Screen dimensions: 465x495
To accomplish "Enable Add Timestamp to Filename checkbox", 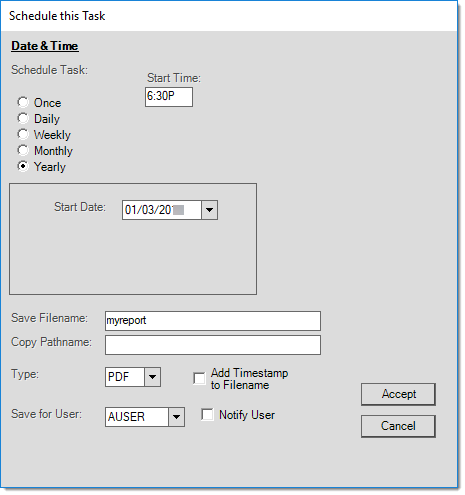I will click(199, 379).
